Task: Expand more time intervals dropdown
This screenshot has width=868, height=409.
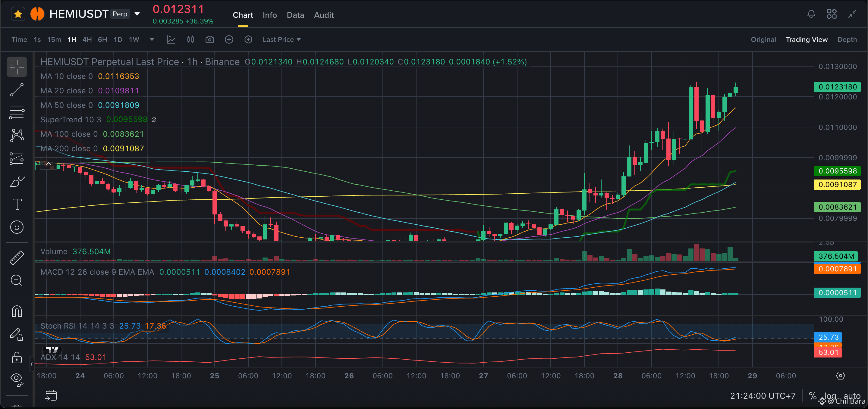Action: 152,40
